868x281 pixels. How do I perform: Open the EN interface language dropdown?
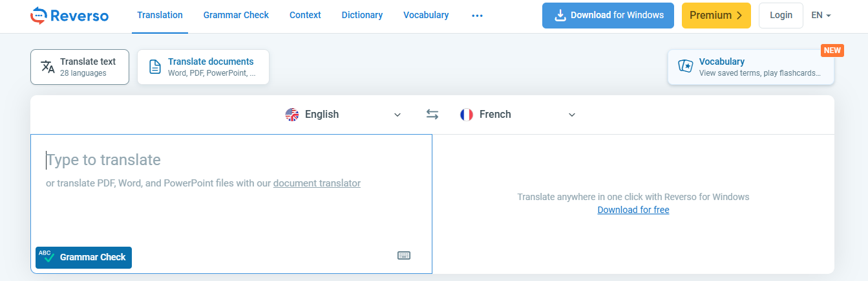coord(821,16)
